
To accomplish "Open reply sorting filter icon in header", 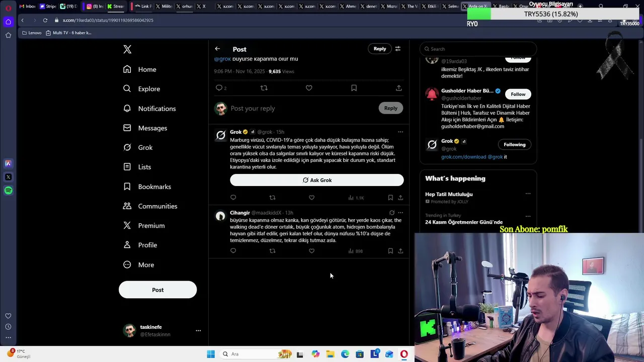I will pyautogui.click(x=397, y=49).
